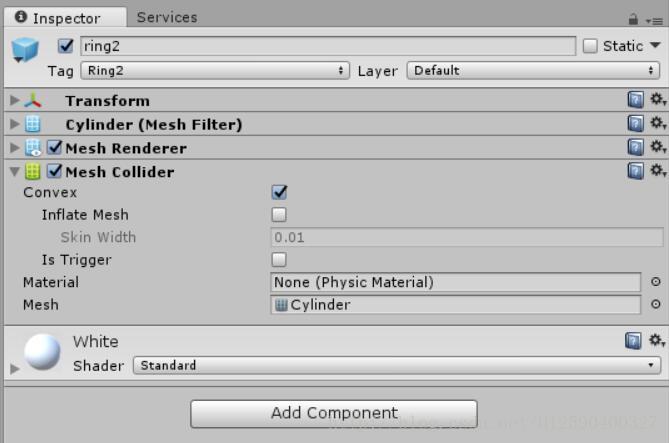Switch to the Services tab
This screenshot has width=669, height=443.
(167, 17)
